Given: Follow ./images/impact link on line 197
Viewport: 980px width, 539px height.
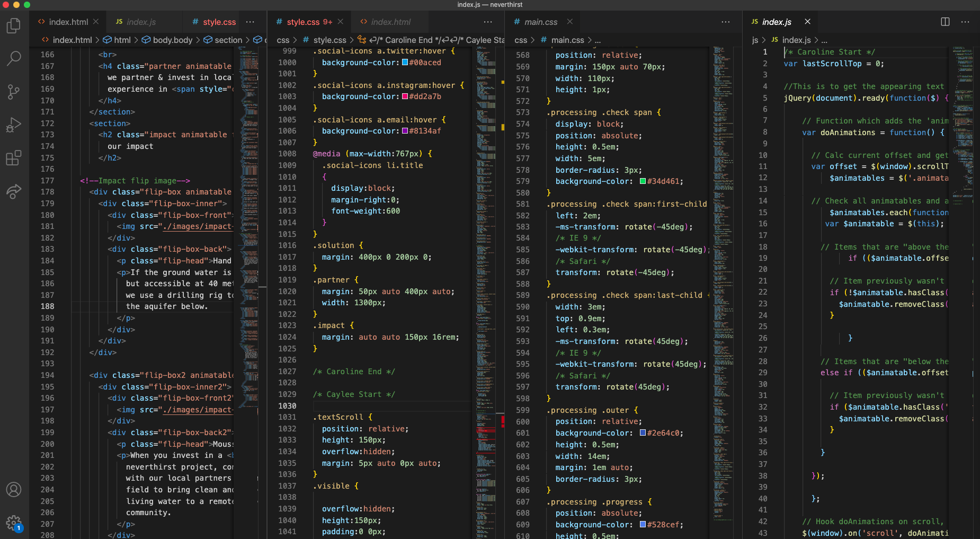Looking at the screenshot, I should (198, 410).
